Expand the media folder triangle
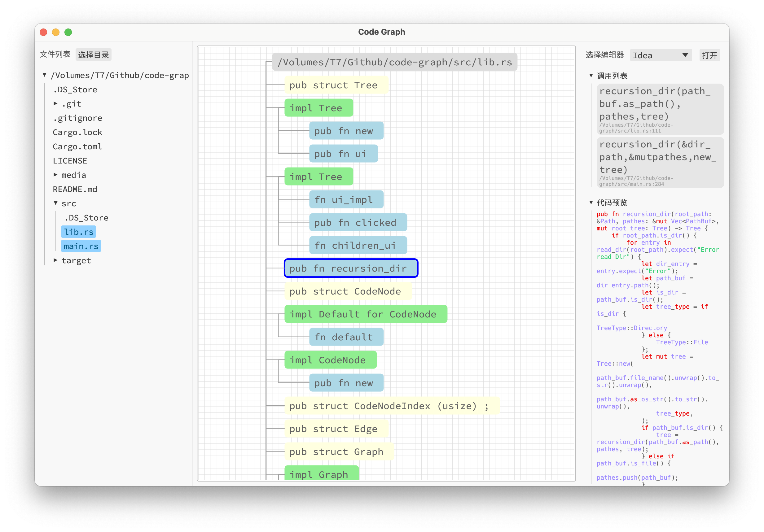This screenshot has height=532, width=764. (55, 175)
